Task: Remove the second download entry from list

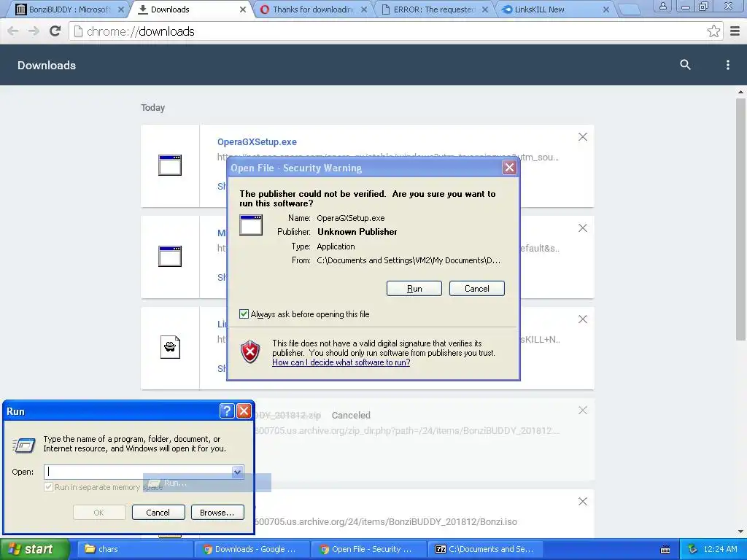Action: pos(583,228)
